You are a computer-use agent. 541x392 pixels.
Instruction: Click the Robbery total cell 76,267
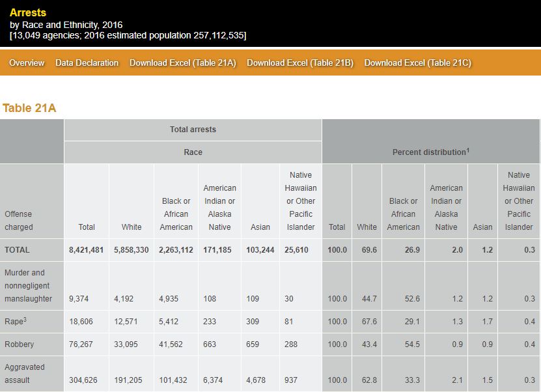(x=81, y=344)
